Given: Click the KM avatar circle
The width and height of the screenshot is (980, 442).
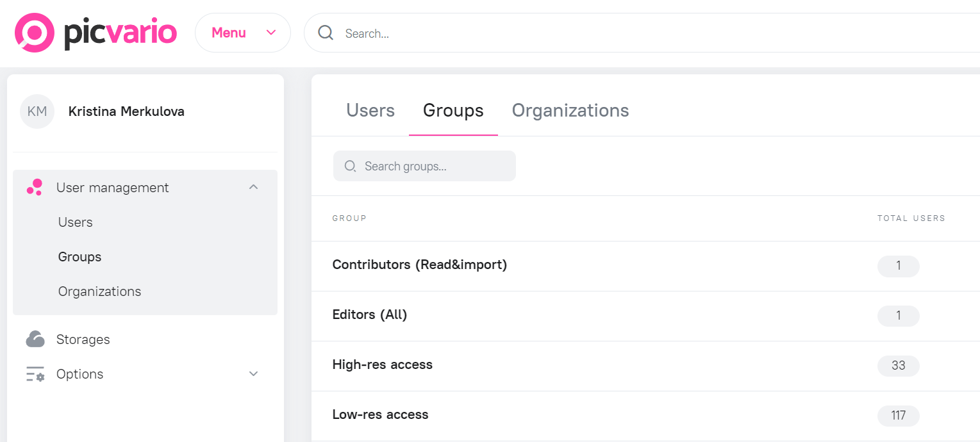Looking at the screenshot, I should [37, 111].
